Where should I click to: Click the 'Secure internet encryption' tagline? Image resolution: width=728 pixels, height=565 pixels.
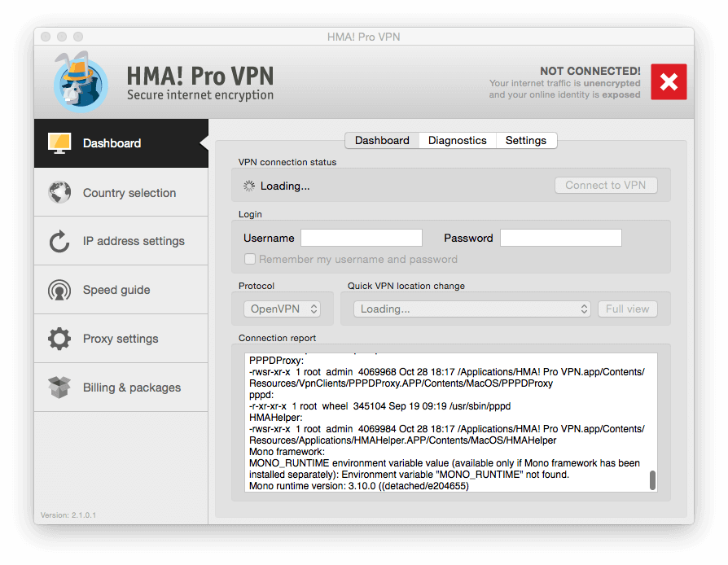tap(200, 94)
